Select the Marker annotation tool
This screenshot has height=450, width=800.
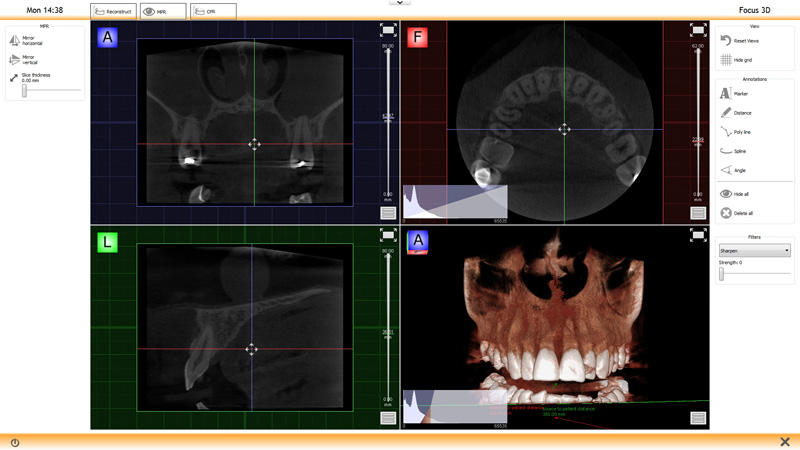[726, 94]
